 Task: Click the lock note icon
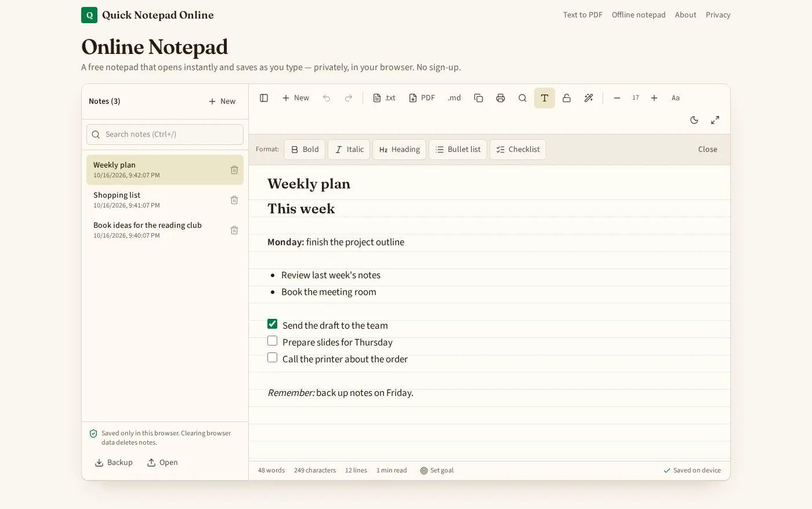point(567,98)
